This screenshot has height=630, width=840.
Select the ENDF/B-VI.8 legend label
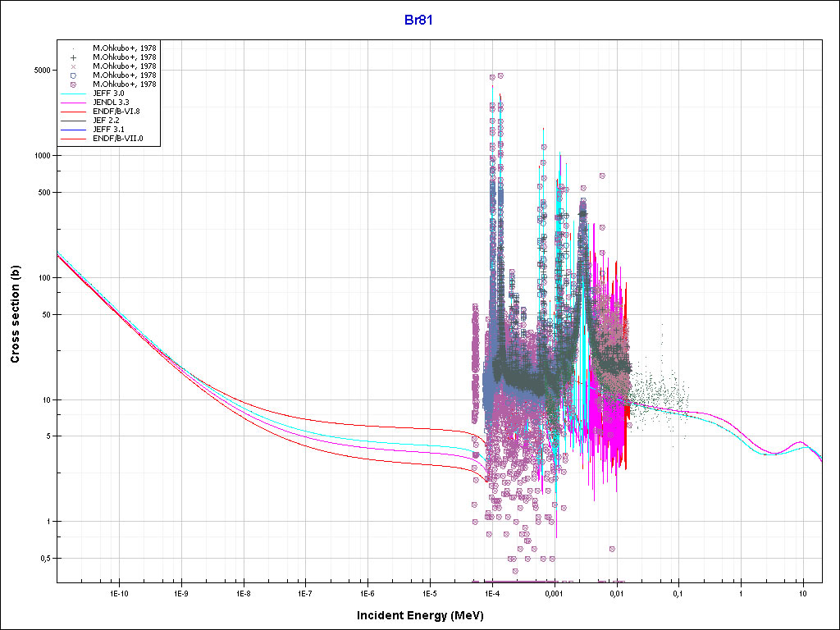click(118, 112)
